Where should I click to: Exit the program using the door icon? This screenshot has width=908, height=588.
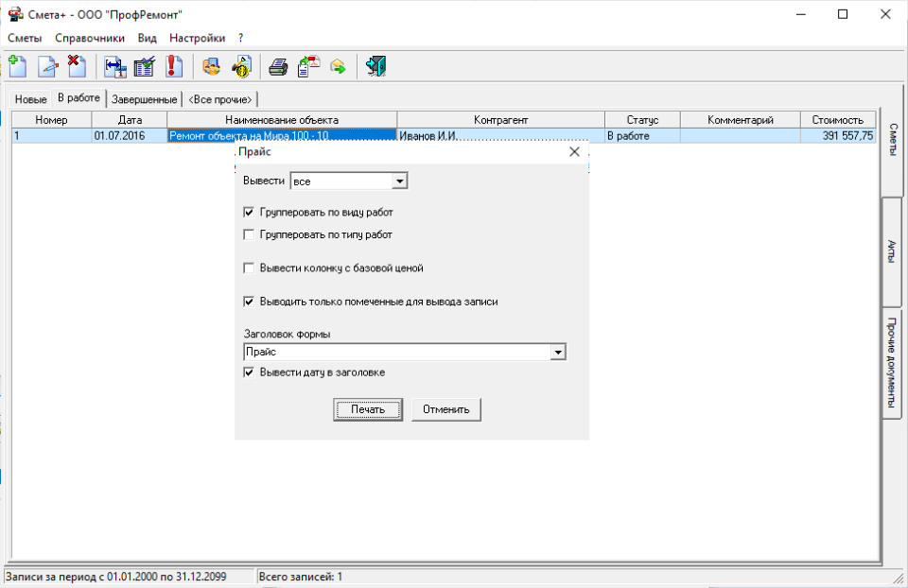[375, 66]
